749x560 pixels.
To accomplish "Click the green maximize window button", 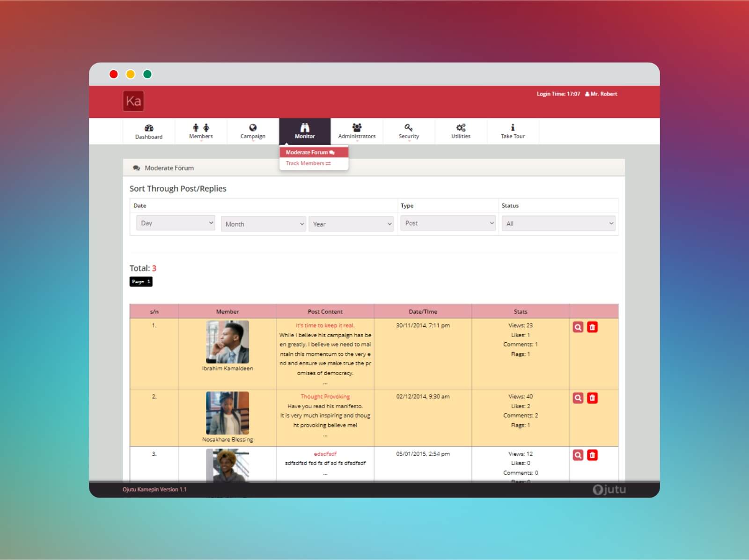I will 147,74.
